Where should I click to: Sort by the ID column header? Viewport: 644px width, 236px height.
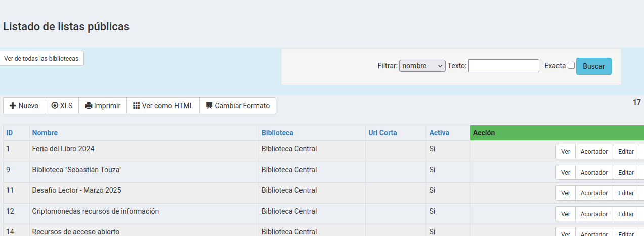10,133
